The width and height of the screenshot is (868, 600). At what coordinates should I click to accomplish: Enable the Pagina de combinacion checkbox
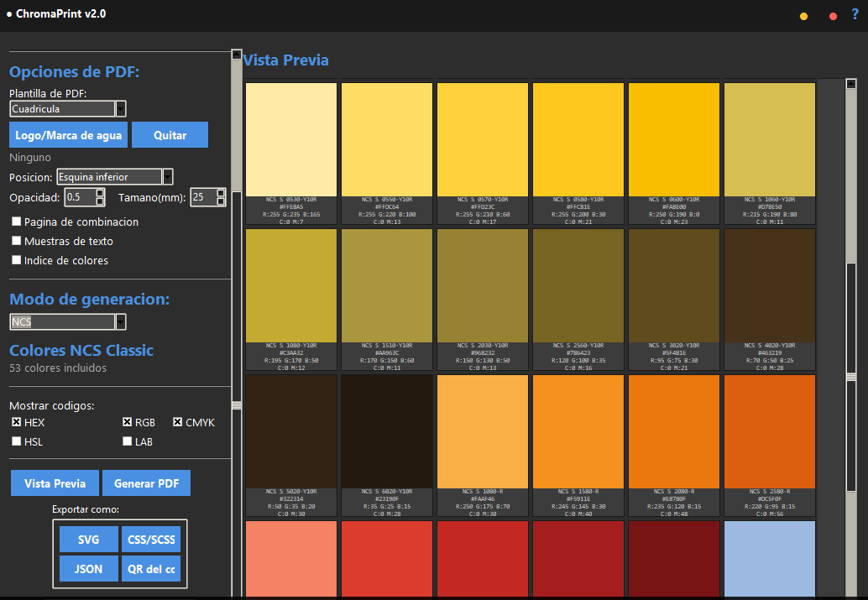coord(17,222)
